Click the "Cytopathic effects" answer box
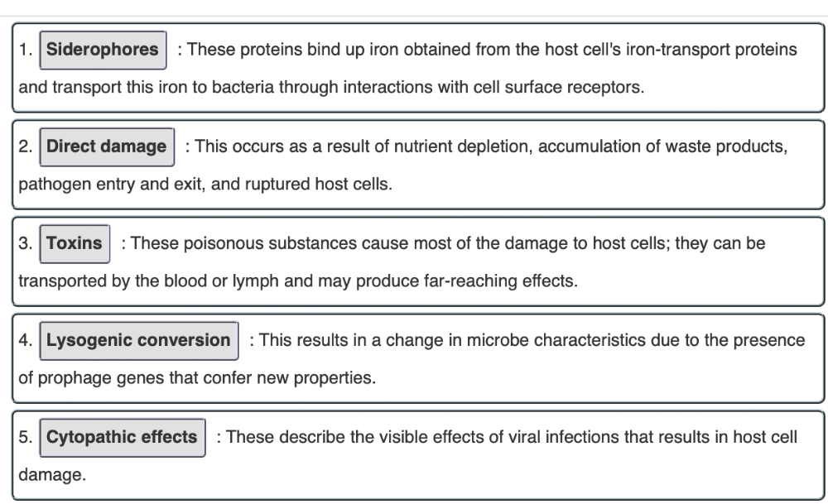This screenshot has height=504, width=828. pyautogui.click(x=122, y=437)
